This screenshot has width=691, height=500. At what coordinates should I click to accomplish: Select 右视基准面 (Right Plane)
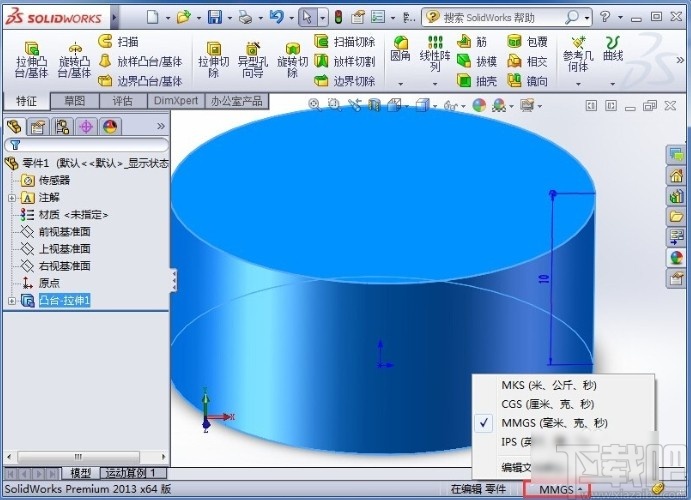65,266
